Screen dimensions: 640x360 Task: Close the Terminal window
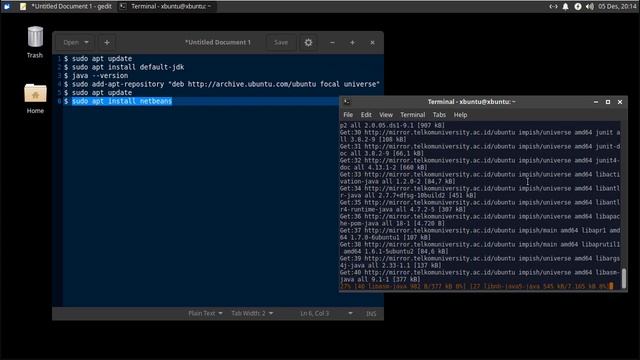[x=620, y=102]
